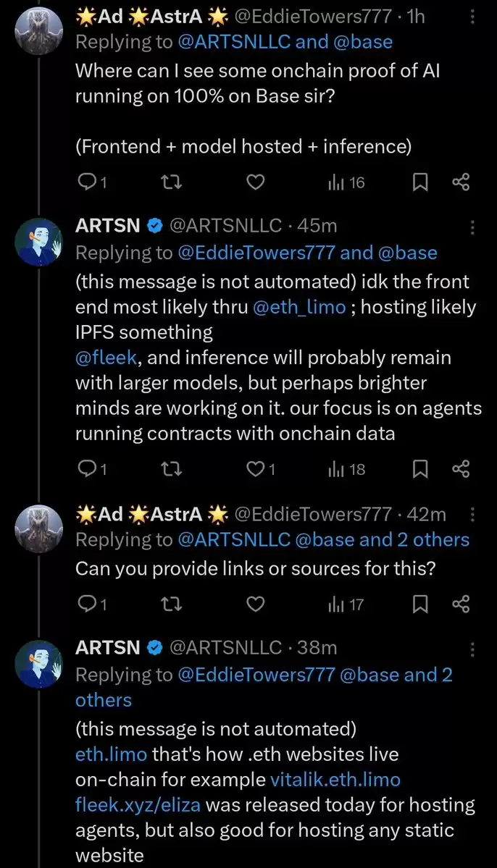Open more options on the 1h tweet

[472, 17]
